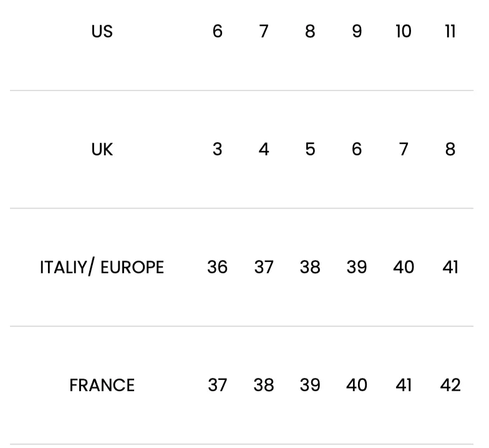Select France size 40 cell
This screenshot has height=448, width=489.
(357, 386)
